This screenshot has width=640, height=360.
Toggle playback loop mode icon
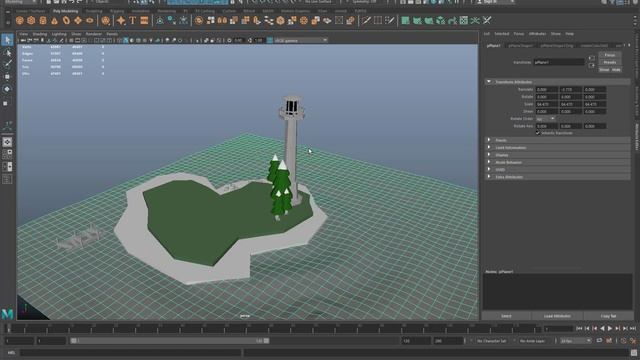(599, 340)
